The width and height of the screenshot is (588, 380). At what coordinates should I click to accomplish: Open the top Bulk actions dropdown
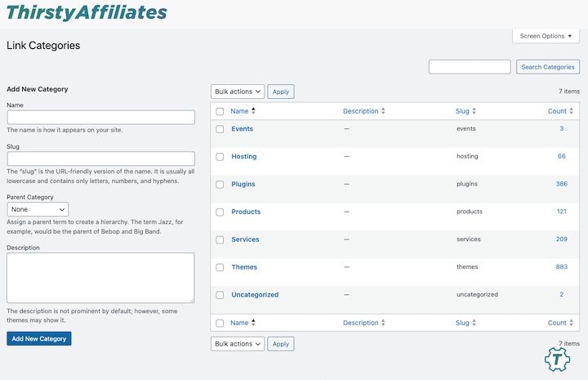tap(238, 92)
